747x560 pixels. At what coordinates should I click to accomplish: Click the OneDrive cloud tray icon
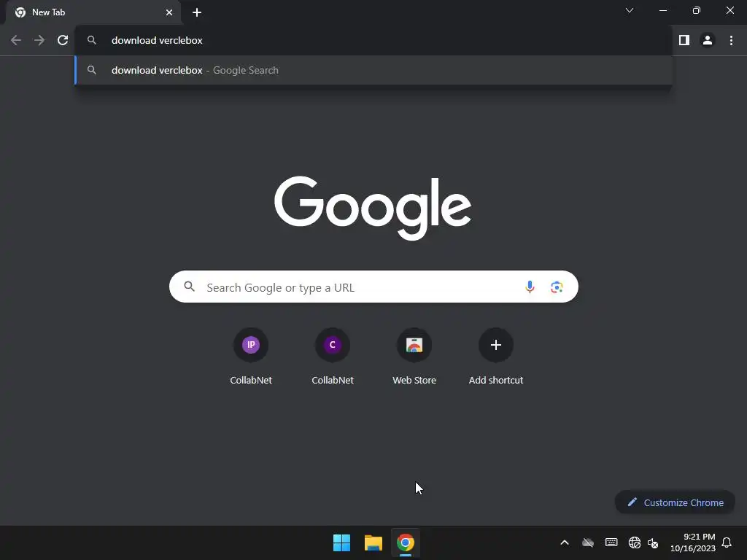[588, 542]
